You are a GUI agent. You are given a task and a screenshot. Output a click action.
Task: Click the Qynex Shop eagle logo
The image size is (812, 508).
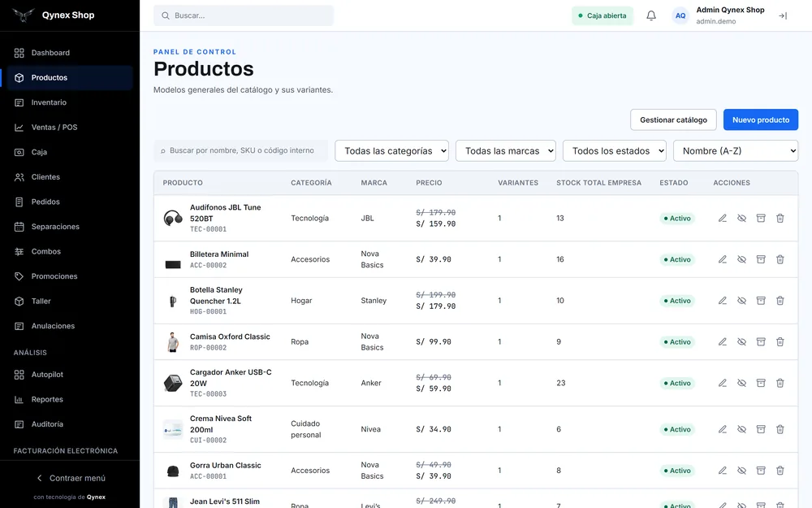24,15
